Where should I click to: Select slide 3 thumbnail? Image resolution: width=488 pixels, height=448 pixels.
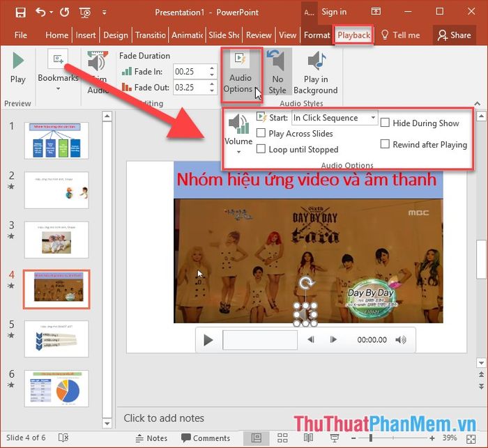pos(56,240)
